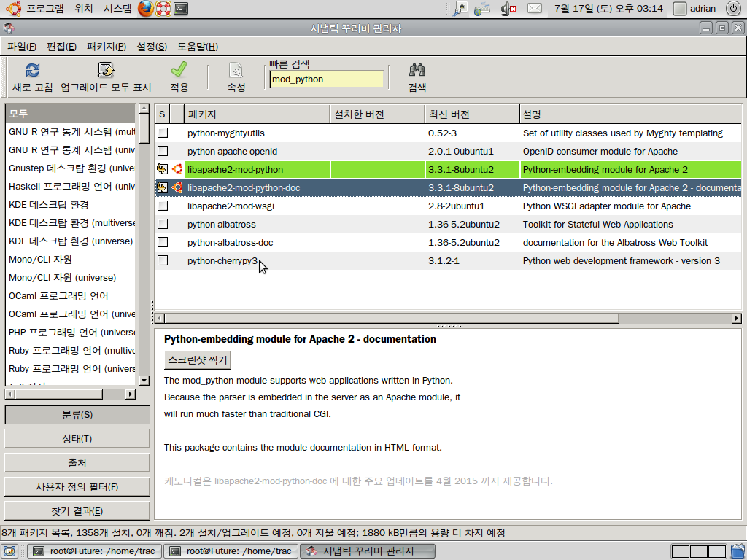Sort by the 최신 버전 column header
The width and height of the screenshot is (747, 560).
click(472, 114)
